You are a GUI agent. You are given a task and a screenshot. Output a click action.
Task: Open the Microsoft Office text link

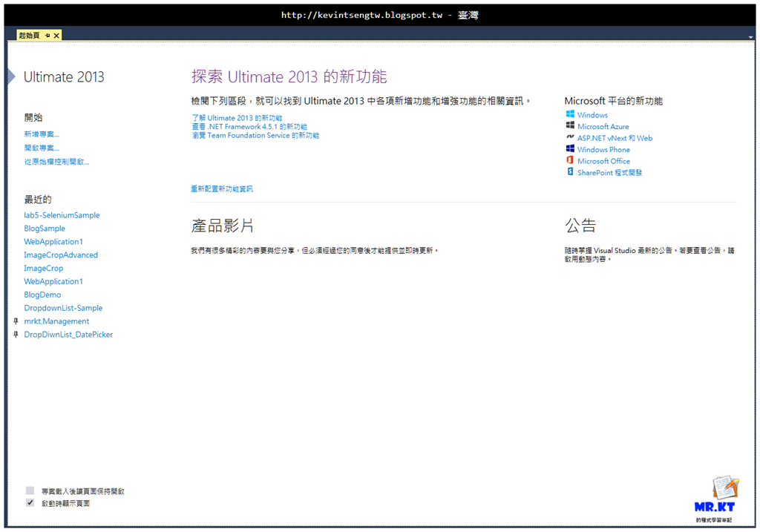[x=603, y=161]
